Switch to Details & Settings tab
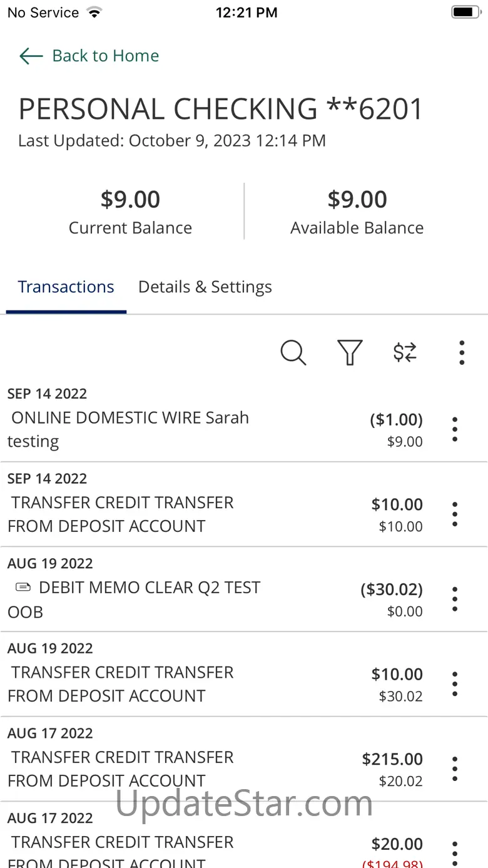 (205, 287)
